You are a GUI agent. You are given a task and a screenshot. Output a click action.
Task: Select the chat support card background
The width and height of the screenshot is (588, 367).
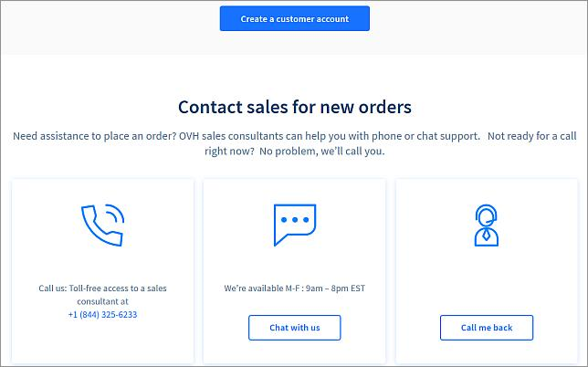pos(295,270)
